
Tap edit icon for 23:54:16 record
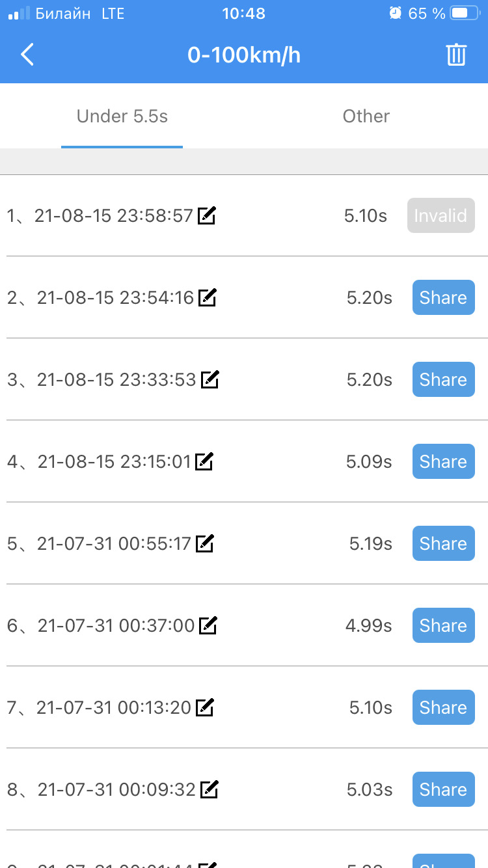208,297
